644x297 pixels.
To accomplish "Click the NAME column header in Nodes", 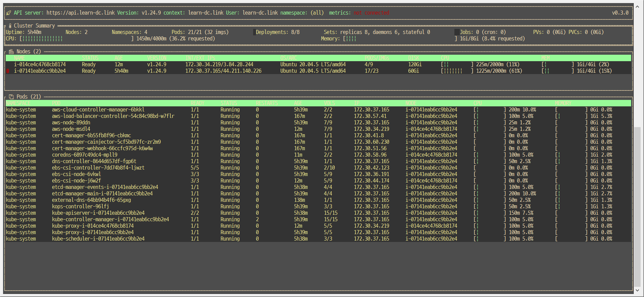I will (x=19, y=58).
